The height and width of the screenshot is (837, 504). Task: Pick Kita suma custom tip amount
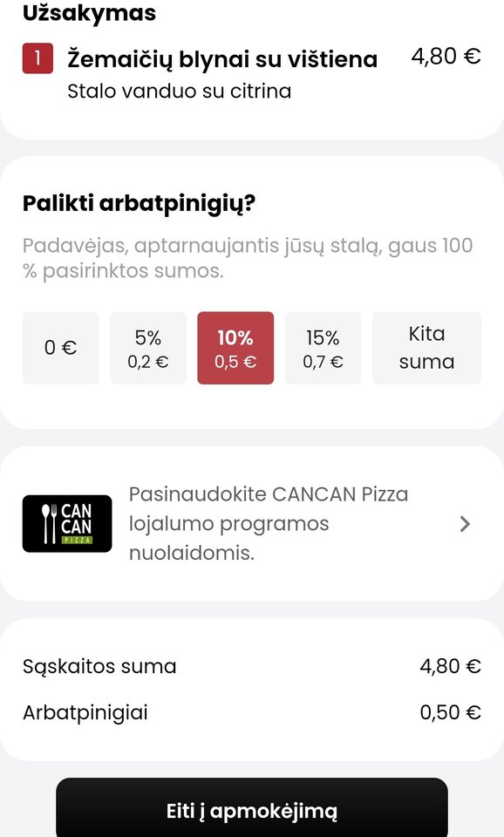pyautogui.click(x=426, y=348)
